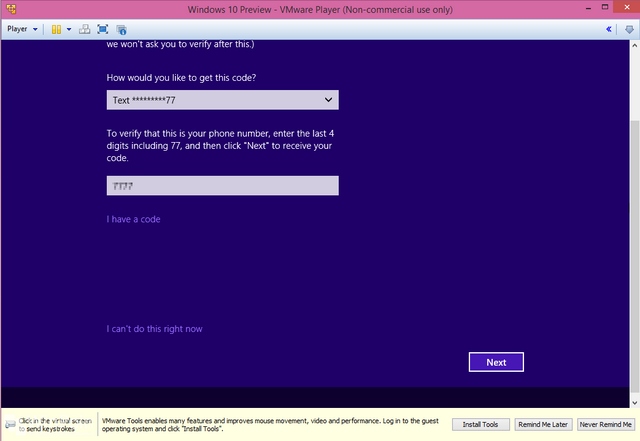
Task: Click 'How would you like to get this code?' text
Action: (181, 78)
